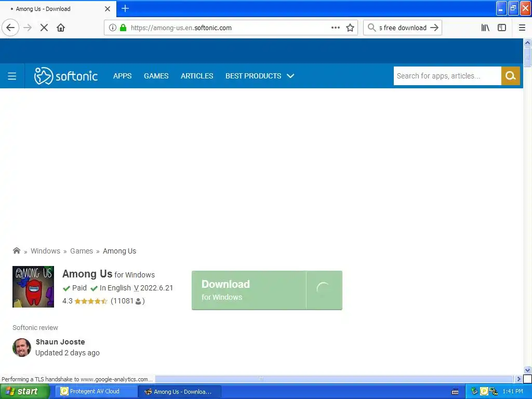Viewport: 532px width, 399px height.
Task: Click the keyboard icon in taskbar
Action: pos(455,392)
